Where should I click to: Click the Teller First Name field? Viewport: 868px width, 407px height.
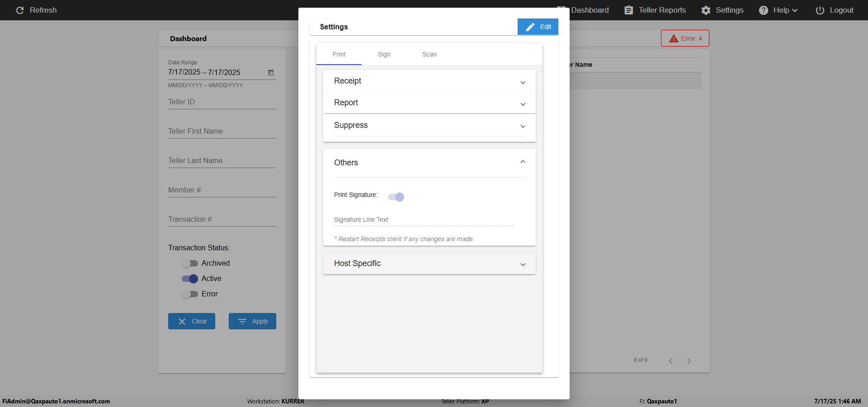pyautogui.click(x=222, y=131)
